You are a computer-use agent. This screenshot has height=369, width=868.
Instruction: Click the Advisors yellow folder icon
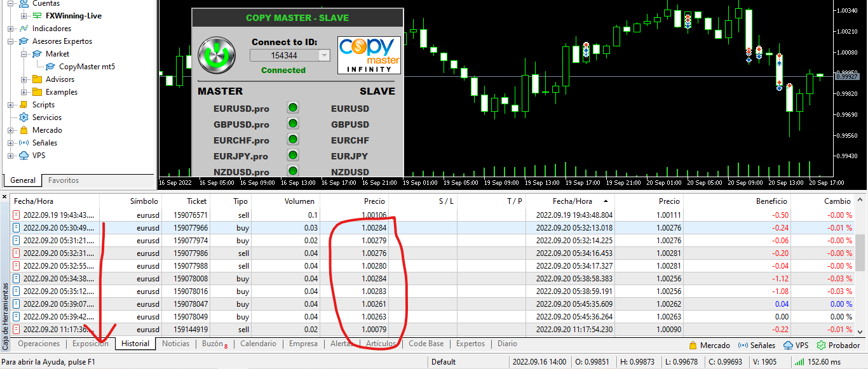point(37,79)
